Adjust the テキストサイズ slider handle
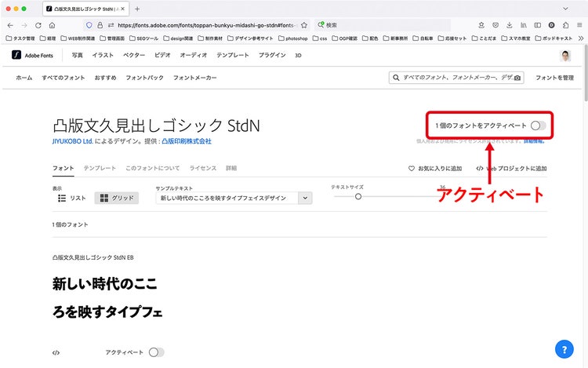Screen dimensions: 588x368 click(358, 197)
